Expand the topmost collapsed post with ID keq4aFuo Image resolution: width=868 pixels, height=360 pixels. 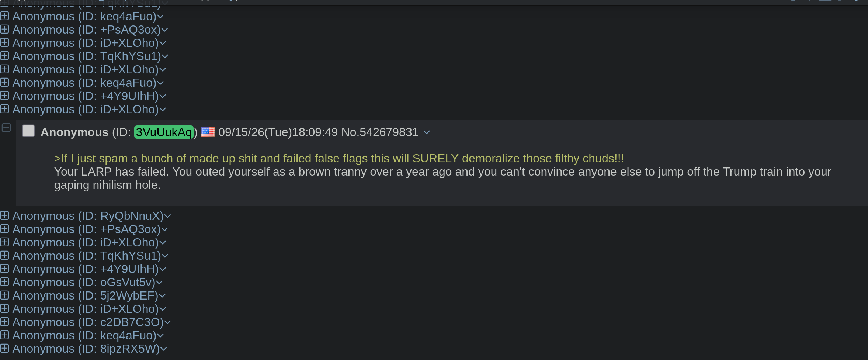coord(4,16)
